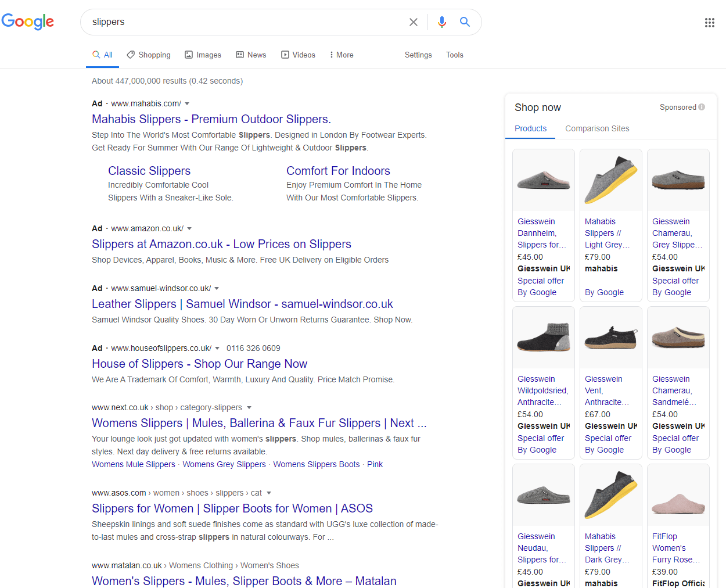The width and height of the screenshot is (726, 588).
Task: Open Giesswein Wildpoldsried Anthracite title link
Action: 543,390
